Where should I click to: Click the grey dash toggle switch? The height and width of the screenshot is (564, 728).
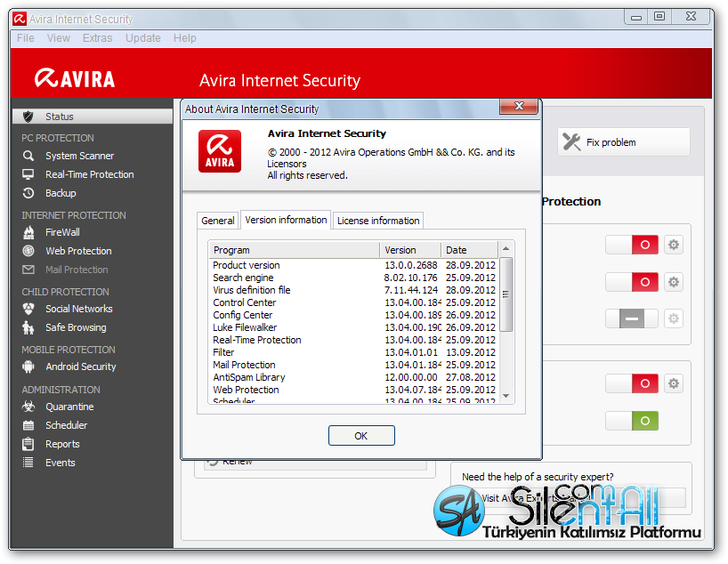[x=632, y=318]
